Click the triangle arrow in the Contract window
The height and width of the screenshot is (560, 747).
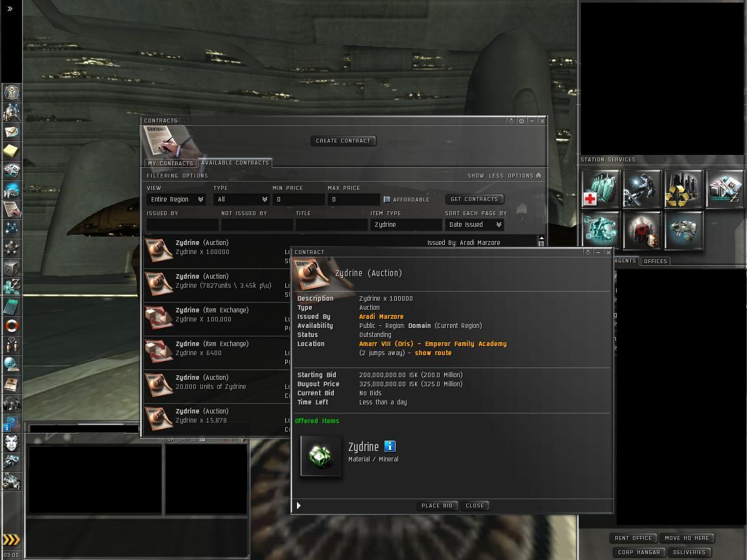click(x=299, y=506)
